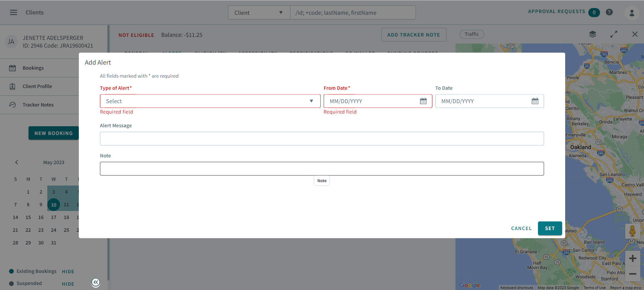644x290 pixels.
Task: Zoom in on the map
Action: [x=633, y=259]
